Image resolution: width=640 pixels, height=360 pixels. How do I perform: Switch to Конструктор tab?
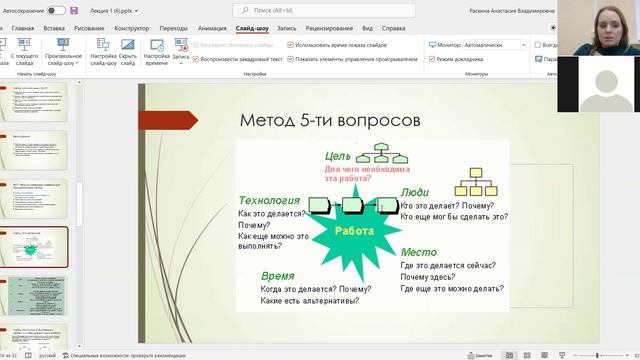coord(131,28)
